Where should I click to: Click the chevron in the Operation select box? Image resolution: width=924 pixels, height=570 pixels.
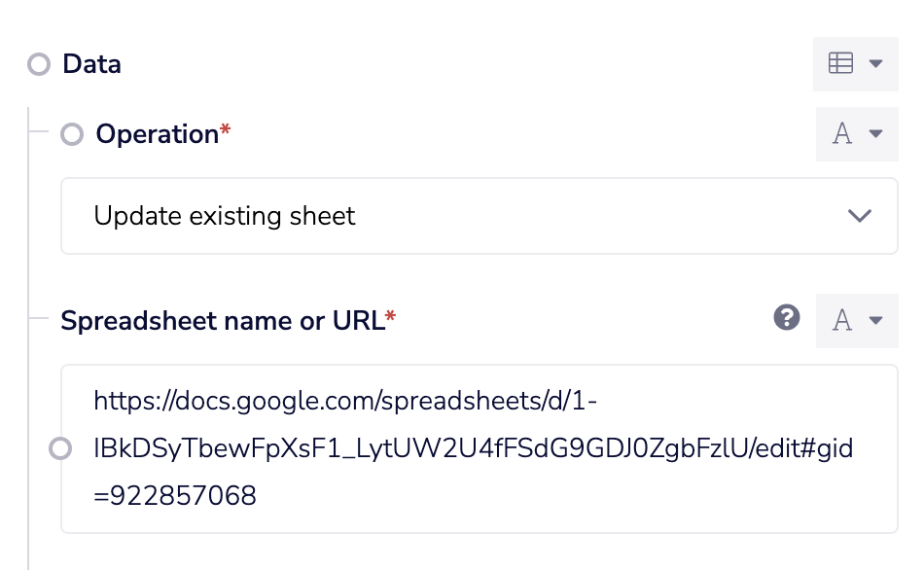tap(859, 216)
